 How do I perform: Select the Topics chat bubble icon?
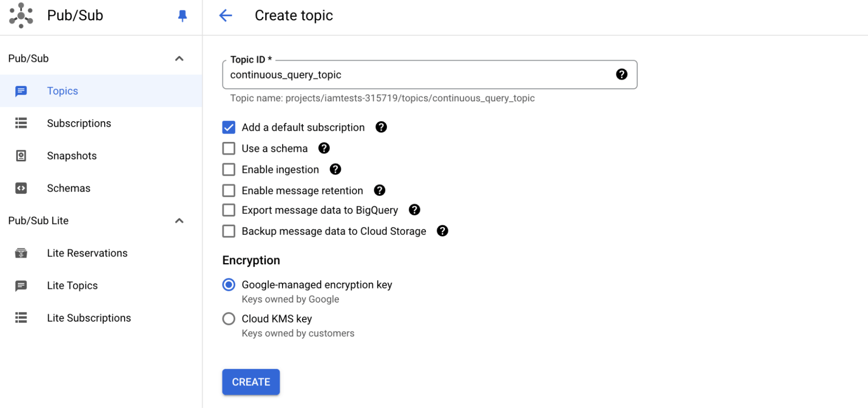click(21, 91)
